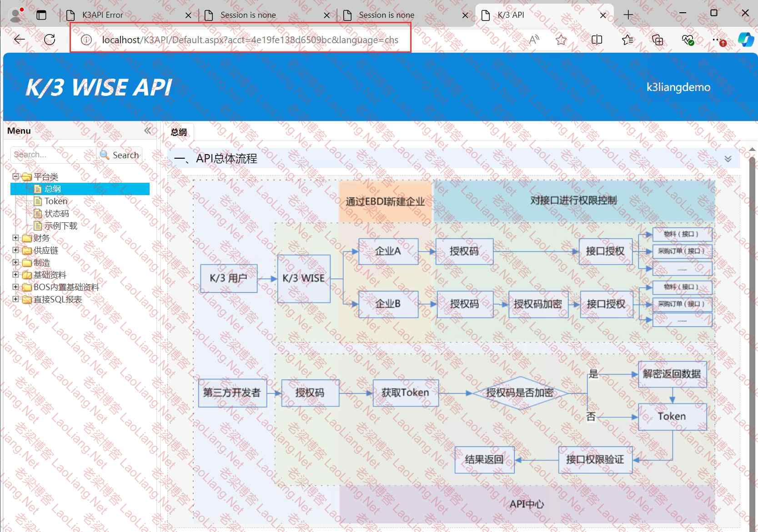Open split screen view icon
The image size is (758, 532).
597,40
